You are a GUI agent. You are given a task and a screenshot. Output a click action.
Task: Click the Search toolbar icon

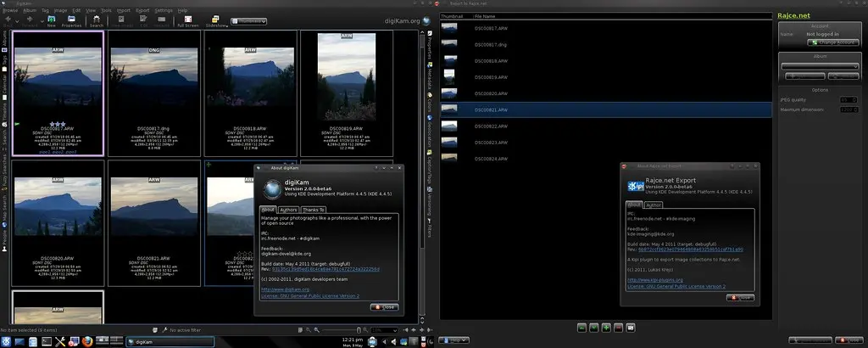[96, 21]
